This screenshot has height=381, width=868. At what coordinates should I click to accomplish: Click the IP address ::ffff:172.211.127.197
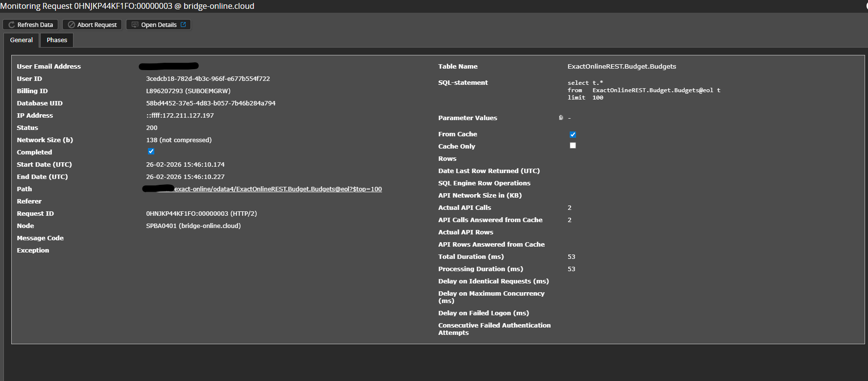pos(180,116)
